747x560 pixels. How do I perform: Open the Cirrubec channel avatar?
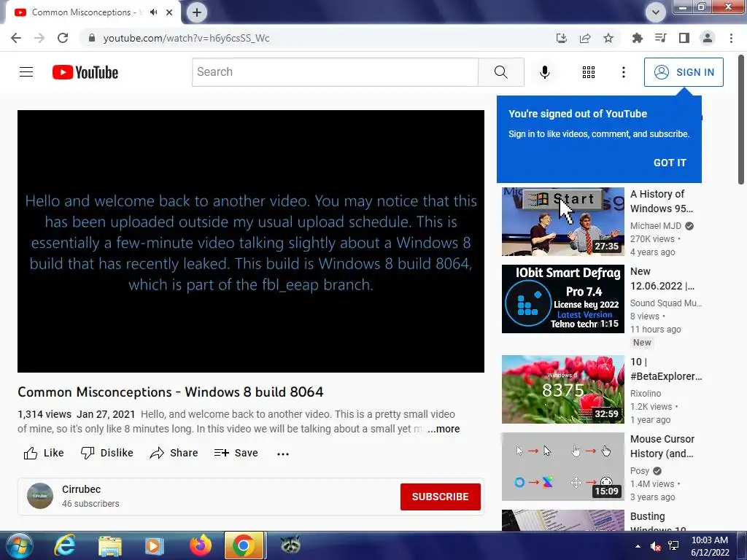[40, 496]
